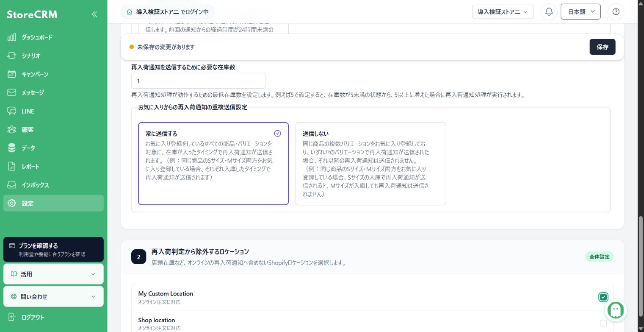Image resolution: width=644 pixels, height=332 pixels.
Task: Open キャンペーン menu item
Action: click(53, 74)
